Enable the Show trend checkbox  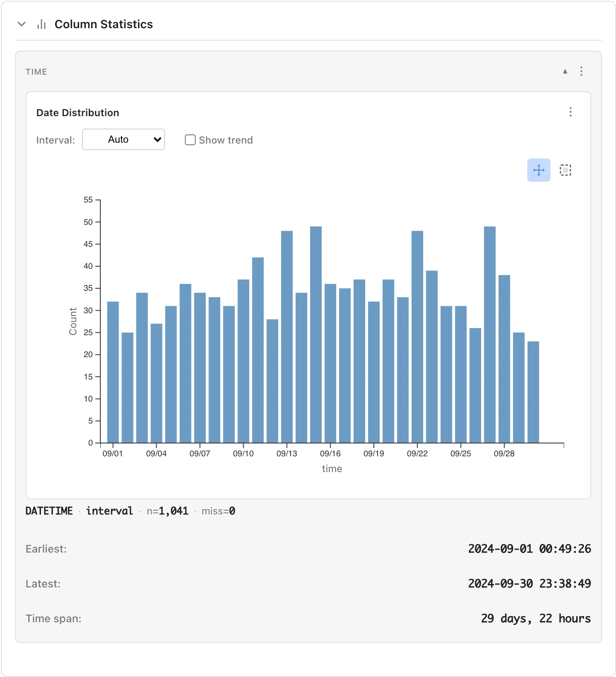pos(190,140)
